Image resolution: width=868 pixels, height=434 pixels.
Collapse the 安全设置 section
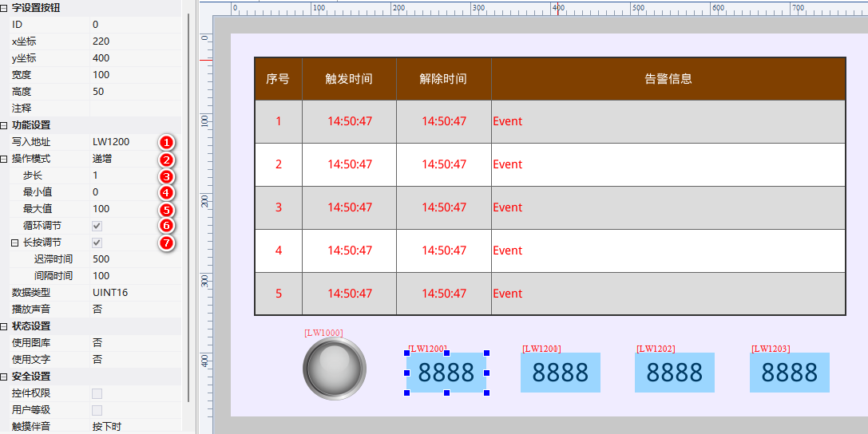point(5,377)
